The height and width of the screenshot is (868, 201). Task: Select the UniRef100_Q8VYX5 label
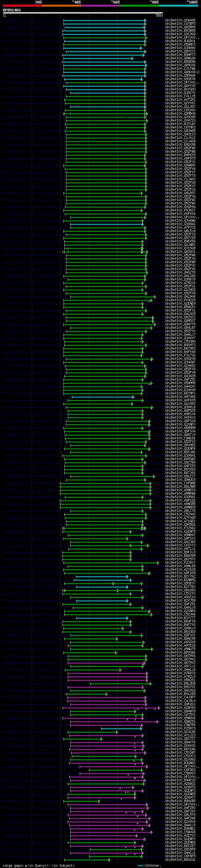click(180, 86)
